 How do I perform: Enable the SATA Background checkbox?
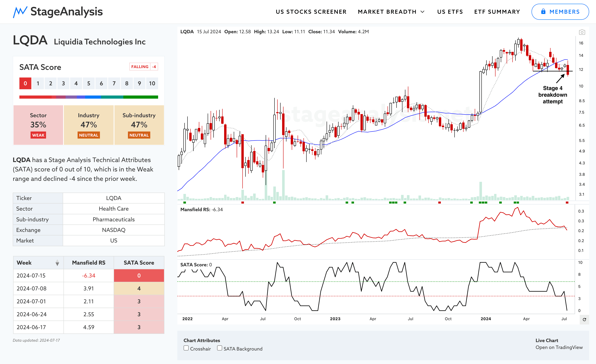219,348
